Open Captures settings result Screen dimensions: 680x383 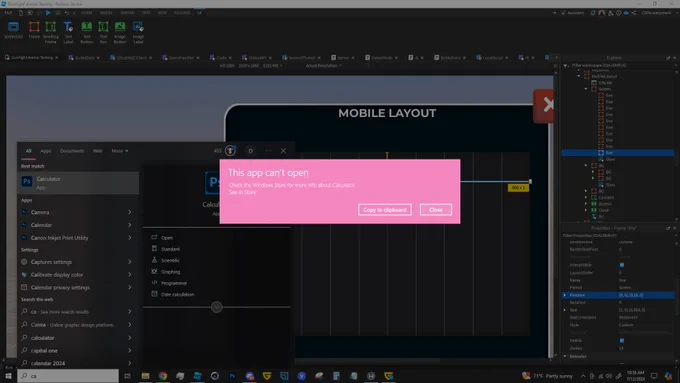tap(78, 262)
